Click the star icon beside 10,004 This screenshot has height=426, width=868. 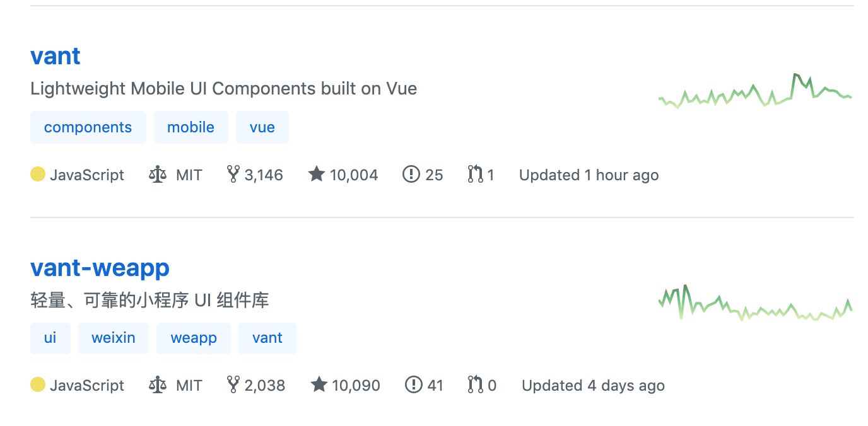click(x=316, y=175)
